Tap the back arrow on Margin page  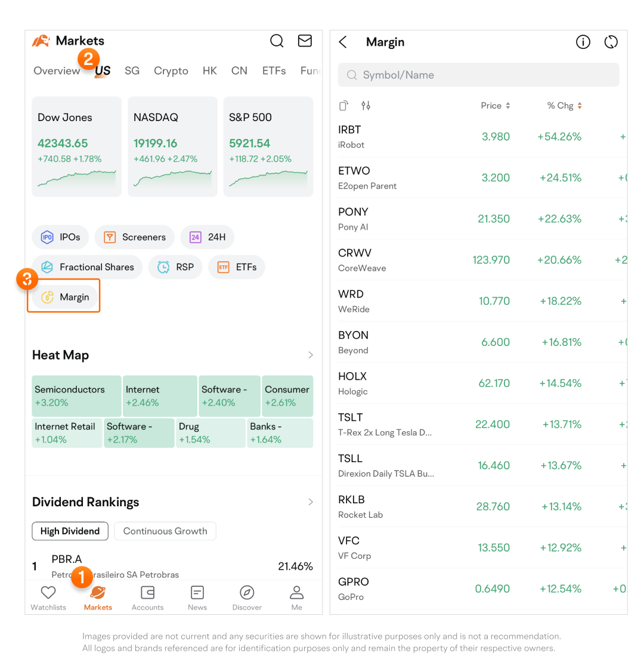pyautogui.click(x=343, y=42)
